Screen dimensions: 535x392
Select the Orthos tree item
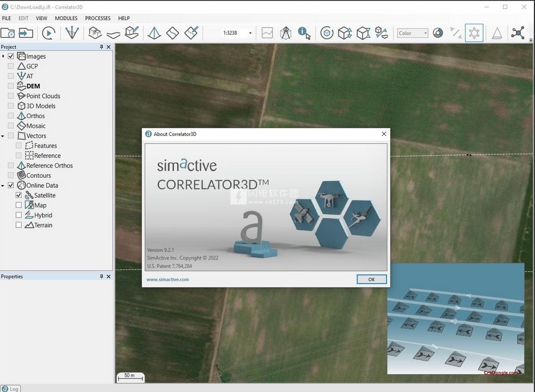(36, 116)
